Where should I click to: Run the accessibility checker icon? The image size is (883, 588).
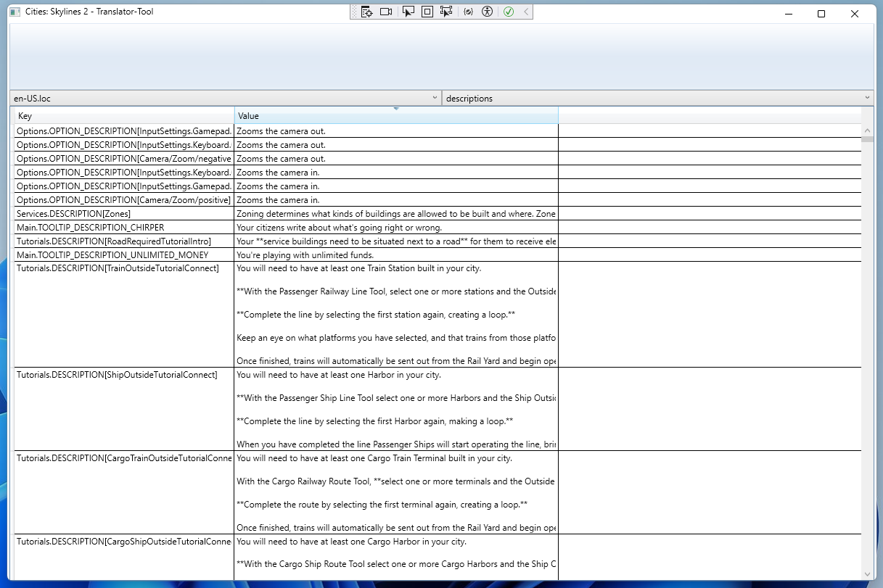487,11
